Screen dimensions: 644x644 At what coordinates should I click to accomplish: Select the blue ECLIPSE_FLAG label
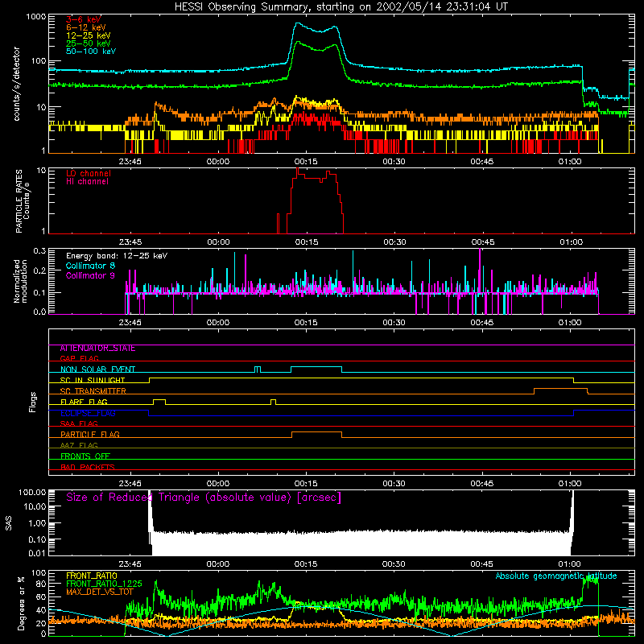[88, 413]
